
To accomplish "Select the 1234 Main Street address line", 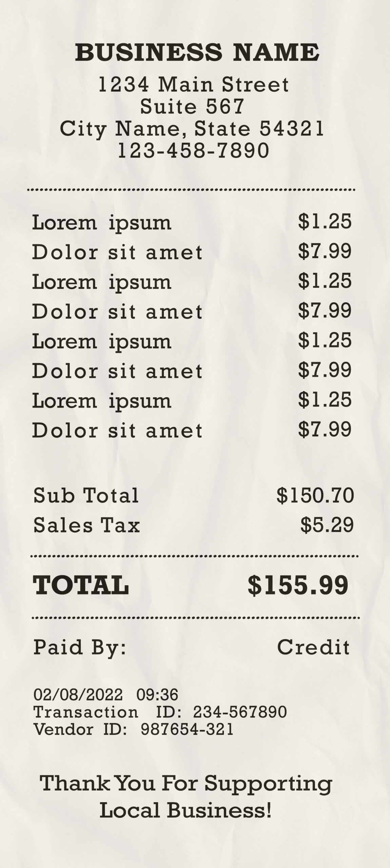I will [193, 84].
